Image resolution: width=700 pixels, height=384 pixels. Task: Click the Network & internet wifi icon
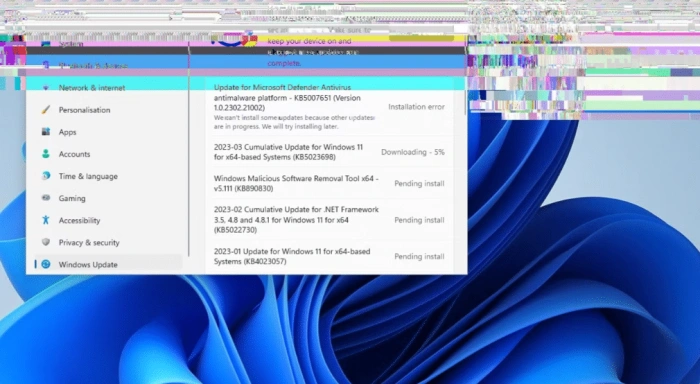pyautogui.click(x=46, y=88)
